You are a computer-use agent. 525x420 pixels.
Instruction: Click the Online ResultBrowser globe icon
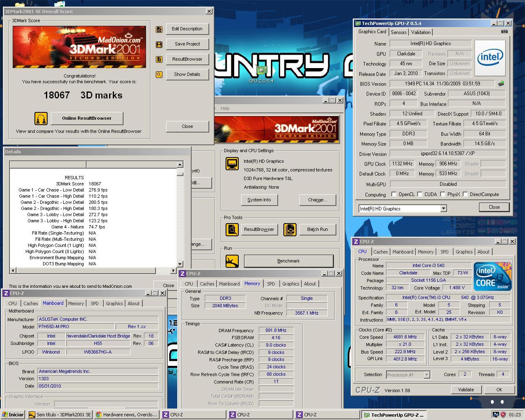point(41,119)
